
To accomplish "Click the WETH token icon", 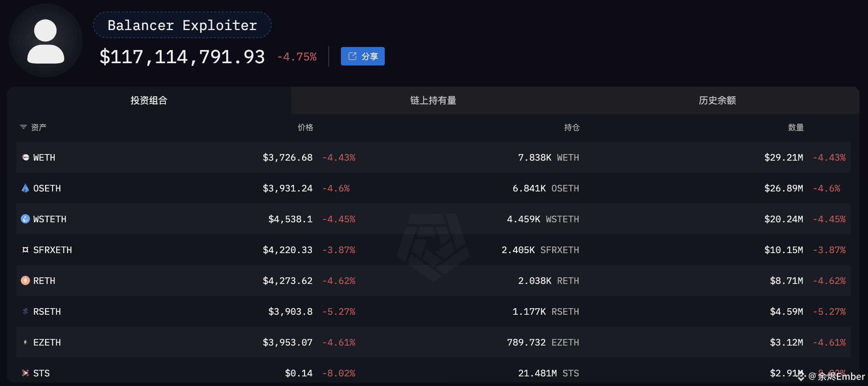I will pos(25,157).
